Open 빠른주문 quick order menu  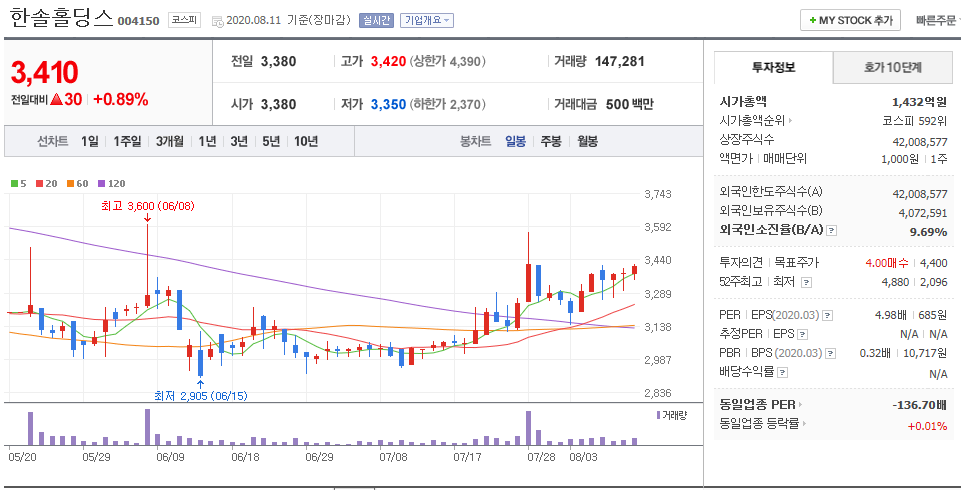(937, 20)
